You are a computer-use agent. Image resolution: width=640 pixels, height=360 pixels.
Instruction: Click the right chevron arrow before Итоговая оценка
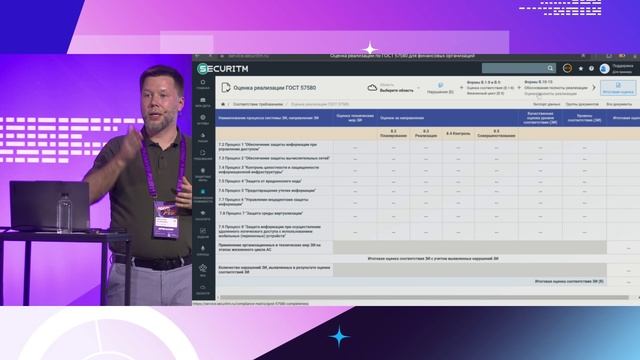594,87
